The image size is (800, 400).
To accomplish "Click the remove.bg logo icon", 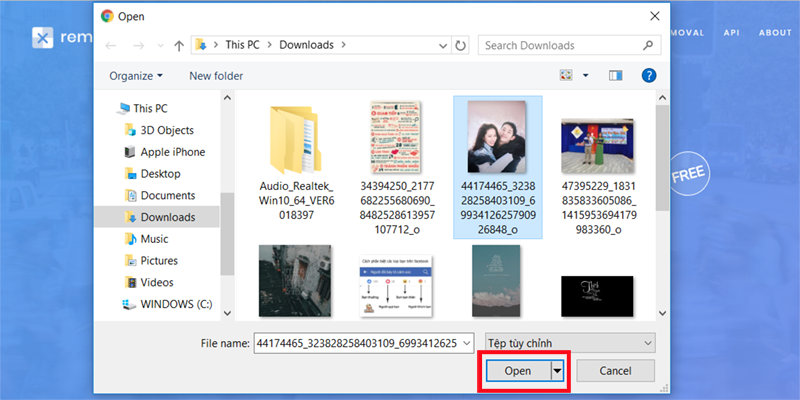I will 42,37.
